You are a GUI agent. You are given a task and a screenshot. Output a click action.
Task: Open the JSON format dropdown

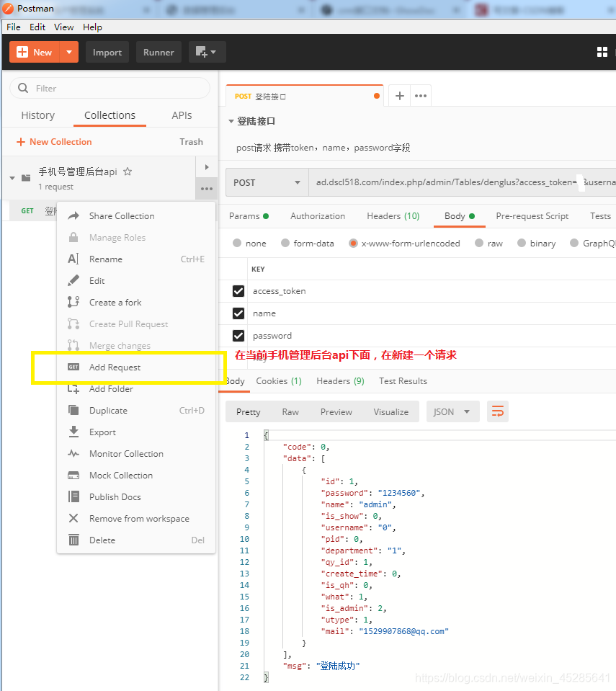tap(452, 412)
